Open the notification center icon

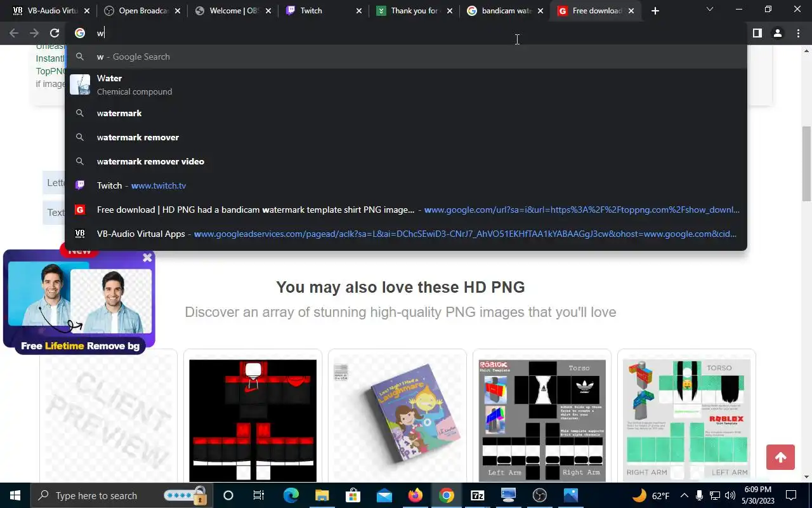(x=791, y=495)
